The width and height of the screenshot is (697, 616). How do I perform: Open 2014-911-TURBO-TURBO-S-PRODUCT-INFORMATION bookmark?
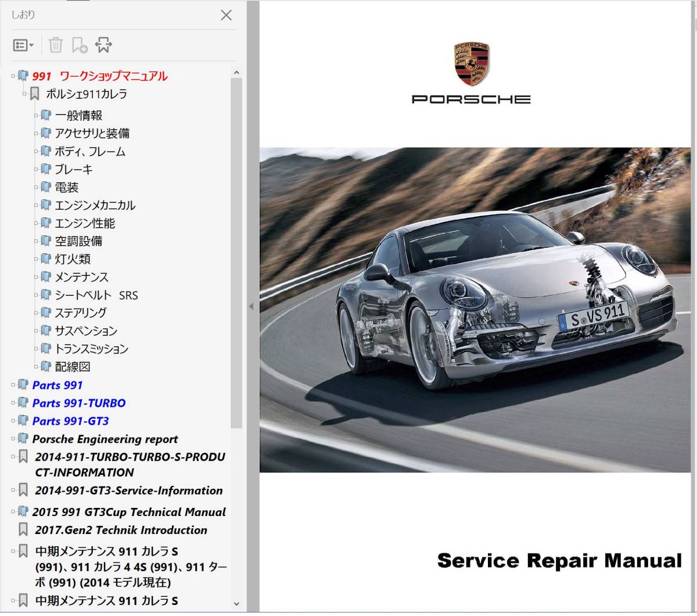[x=130, y=464]
